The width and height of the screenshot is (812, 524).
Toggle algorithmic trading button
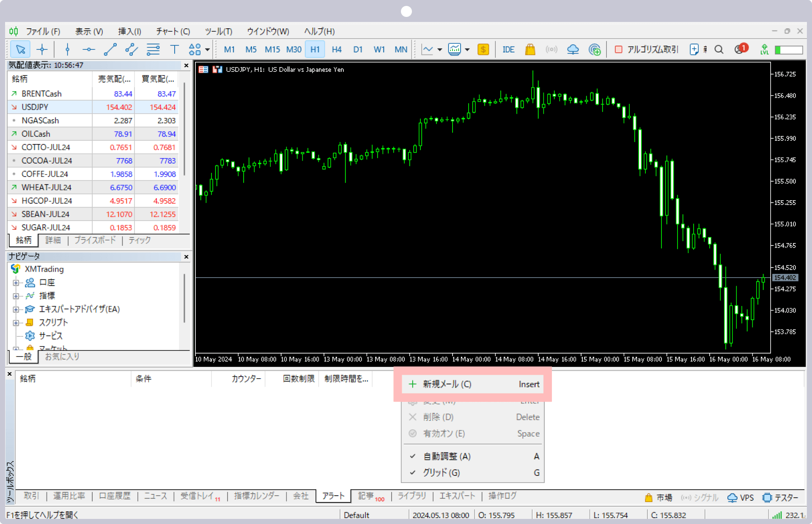click(646, 49)
